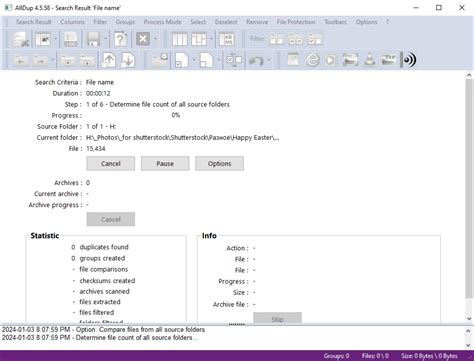Toggle the middle Filter icon with two checkmarks

click(x=296, y=39)
